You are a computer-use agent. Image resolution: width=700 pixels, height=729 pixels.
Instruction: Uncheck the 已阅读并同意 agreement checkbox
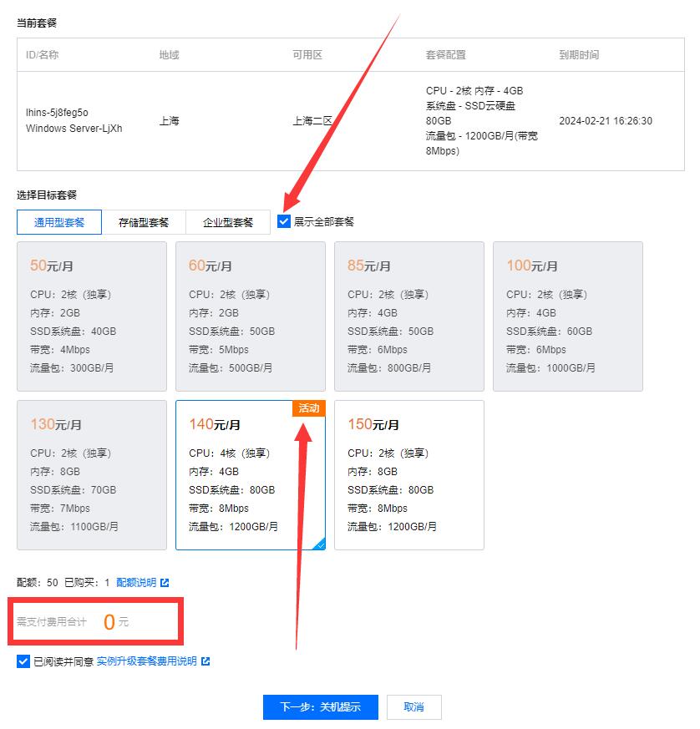point(23,661)
